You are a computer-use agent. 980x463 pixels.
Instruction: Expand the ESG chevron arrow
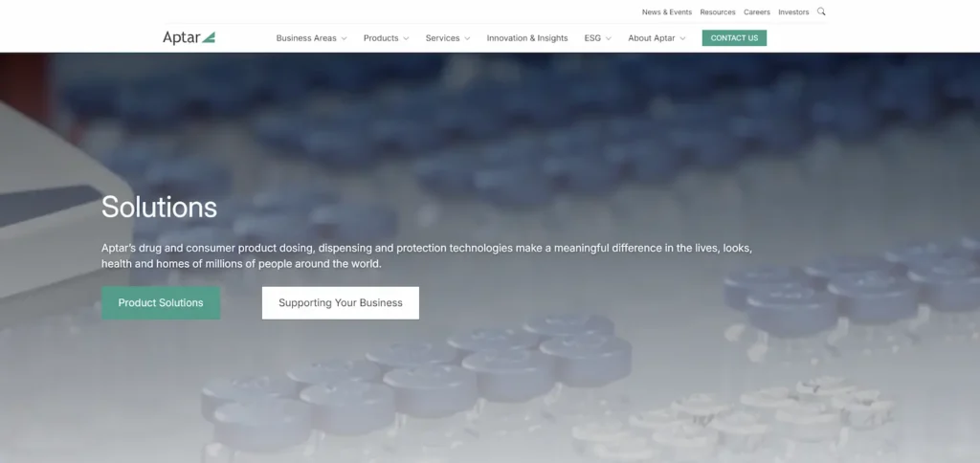coord(608,38)
